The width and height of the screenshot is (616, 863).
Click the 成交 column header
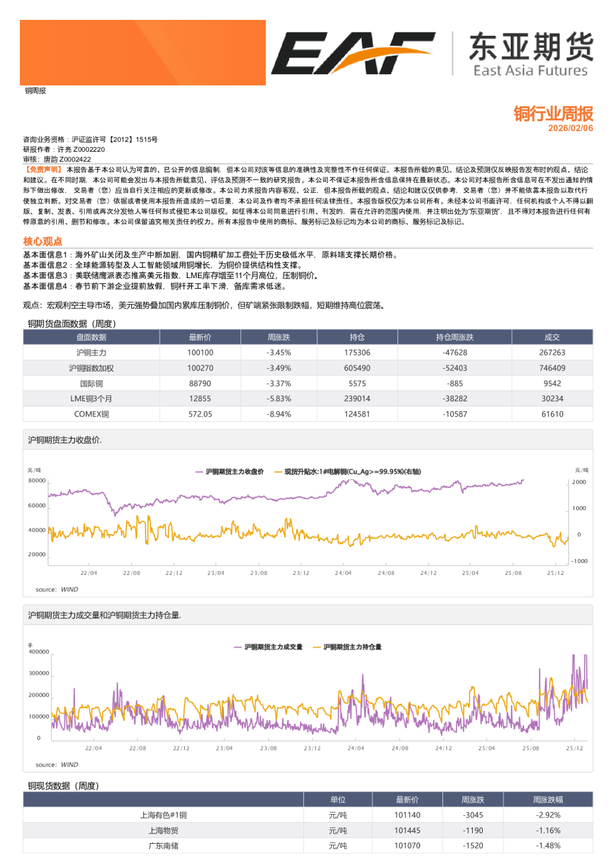tap(552, 337)
